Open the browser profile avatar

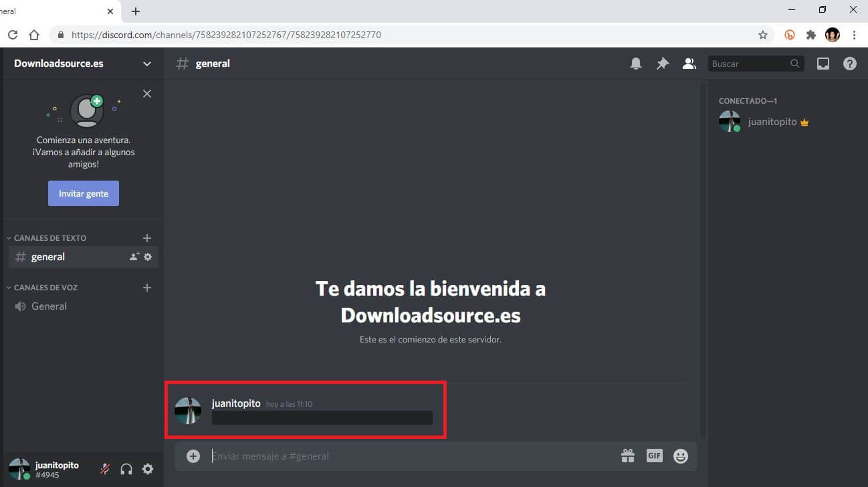click(x=833, y=35)
